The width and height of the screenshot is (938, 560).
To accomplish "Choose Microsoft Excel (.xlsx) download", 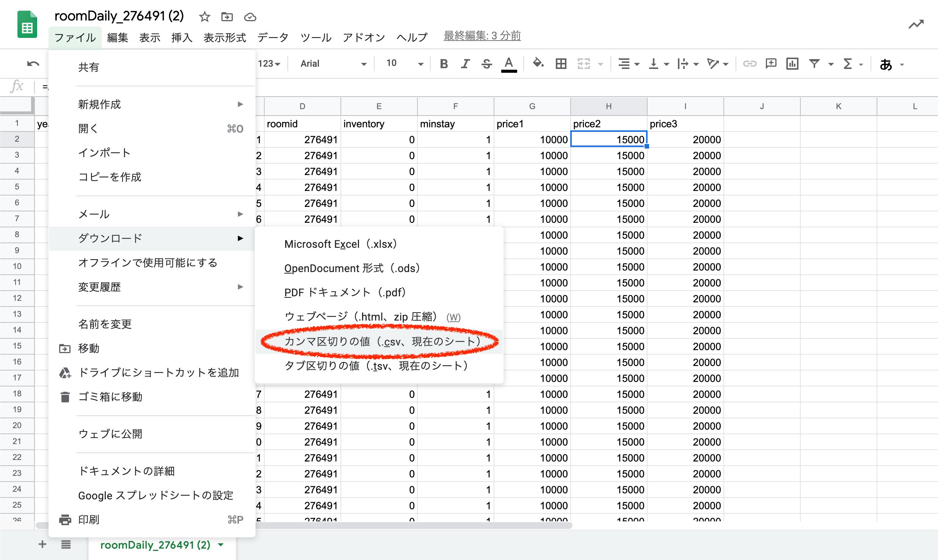I will point(340,244).
